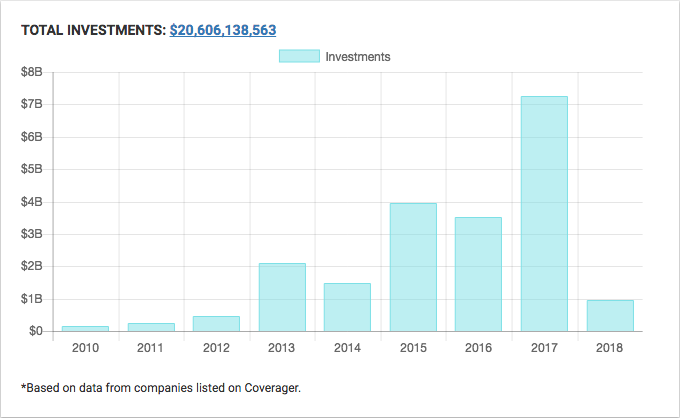Click the $4B y-axis label

click(x=32, y=202)
